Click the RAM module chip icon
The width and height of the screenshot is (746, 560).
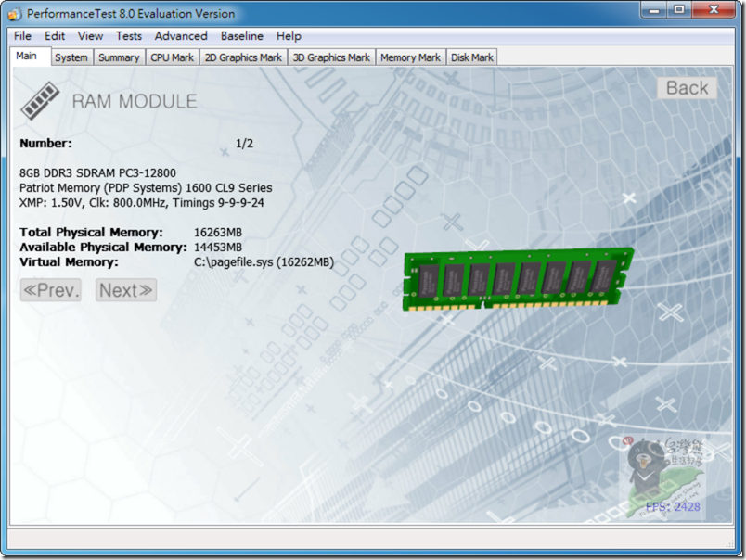pos(40,100)
